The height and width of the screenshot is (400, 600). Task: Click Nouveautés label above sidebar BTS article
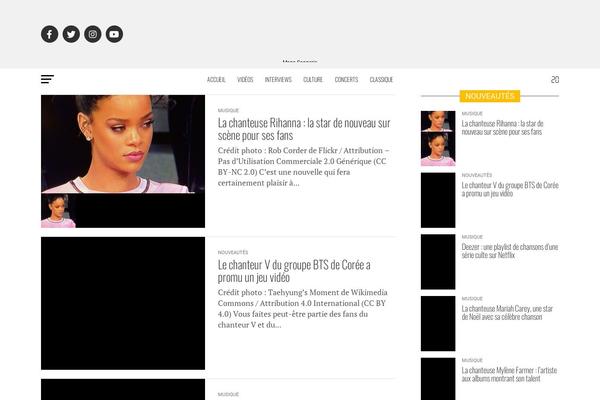pos(477,175)
